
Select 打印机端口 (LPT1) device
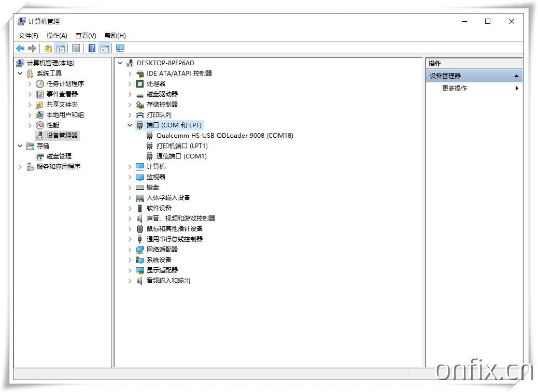[x=182, y=146]
